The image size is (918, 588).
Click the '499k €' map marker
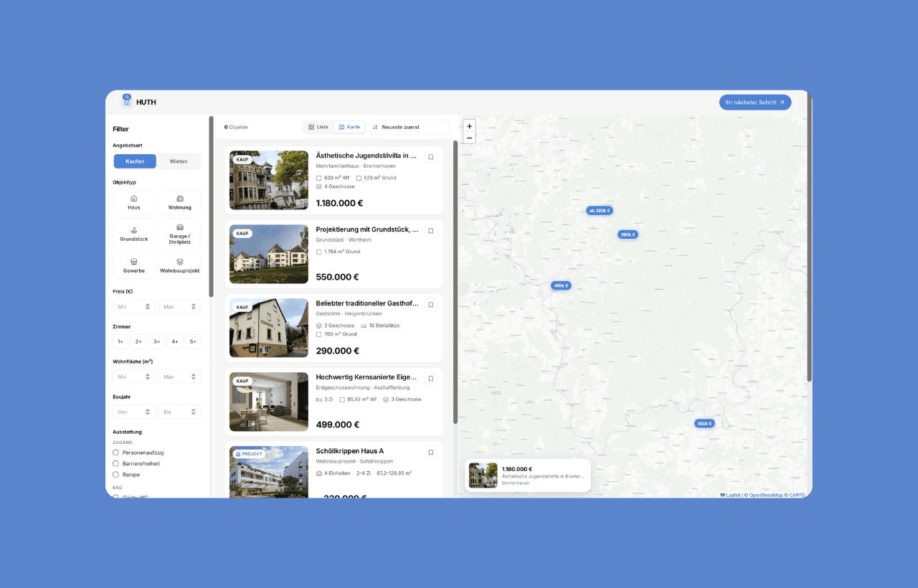pos(561,285)
